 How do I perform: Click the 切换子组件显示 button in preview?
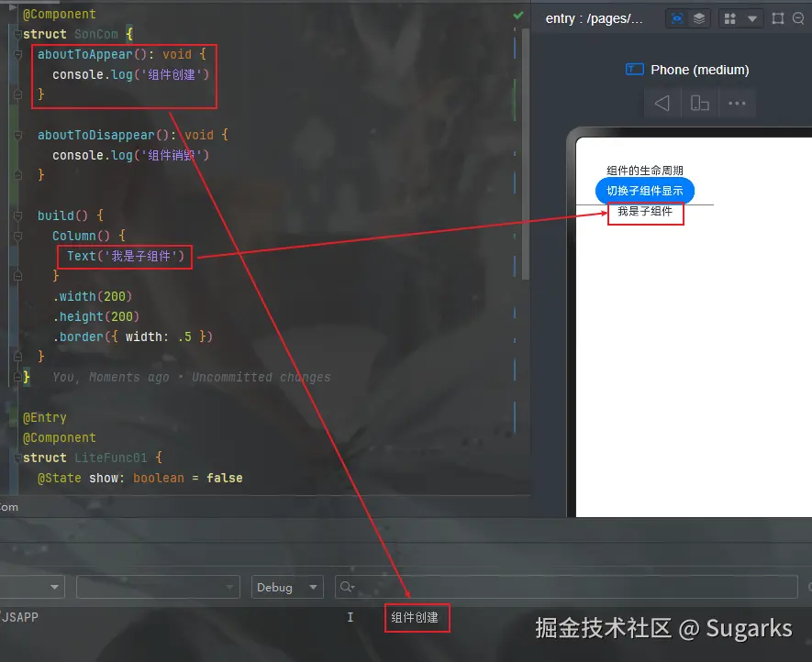coord(645,191)
